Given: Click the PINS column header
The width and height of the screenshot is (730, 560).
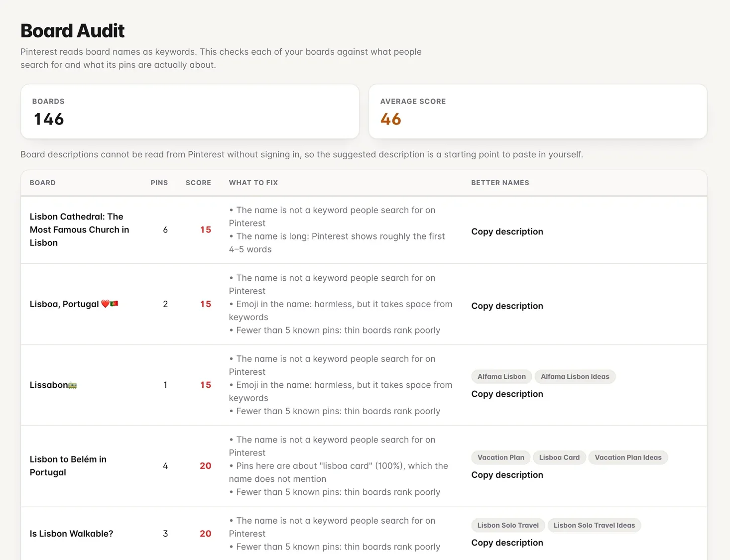Looking at the screenshot, I should (159, 183).
